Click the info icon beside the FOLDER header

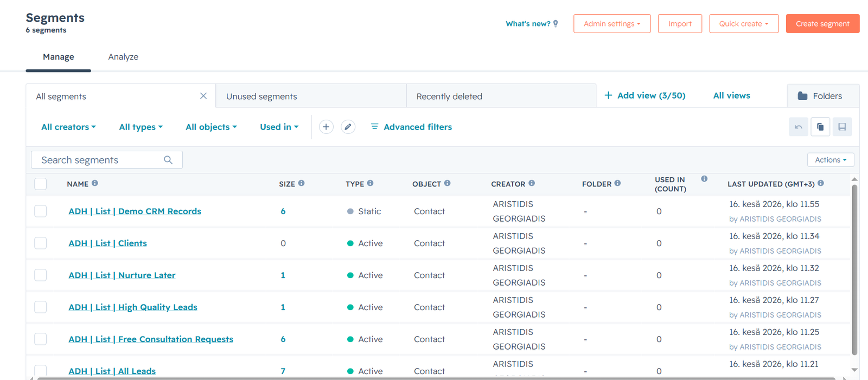pyautogui.click(x=617, y=183)
